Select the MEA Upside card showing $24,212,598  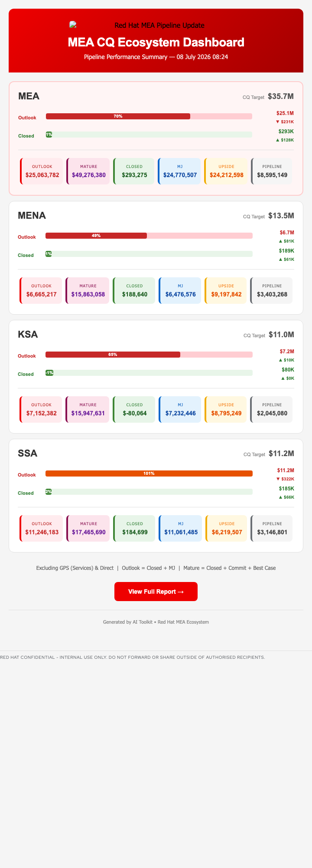coord(226,171)
